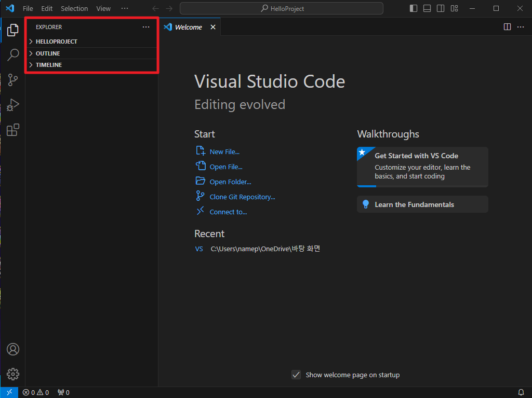Open Customize Layout icon
This screenshot has height=398, width=532.
point(454,8)
